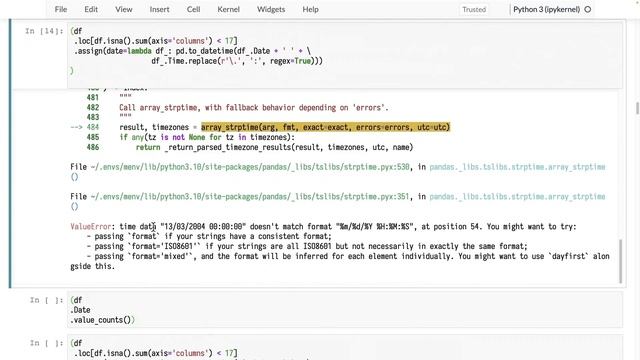Open the Help menu
Viewport: 640px width, 360px height.
coord(310,9)
